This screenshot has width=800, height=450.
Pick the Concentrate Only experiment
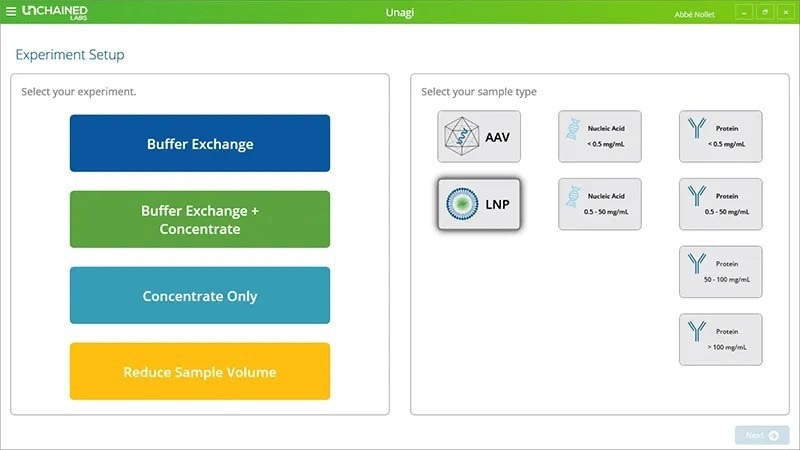point(200,296)
